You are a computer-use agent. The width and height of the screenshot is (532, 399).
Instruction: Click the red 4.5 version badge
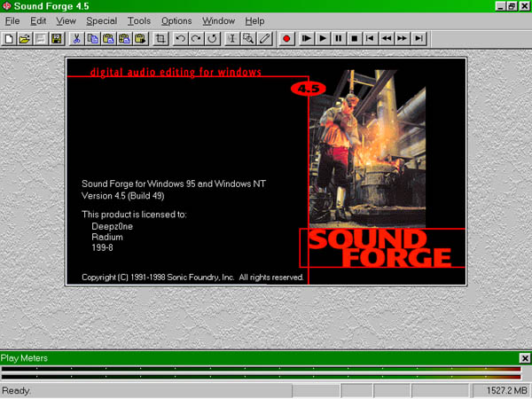[x=309, y=89]
